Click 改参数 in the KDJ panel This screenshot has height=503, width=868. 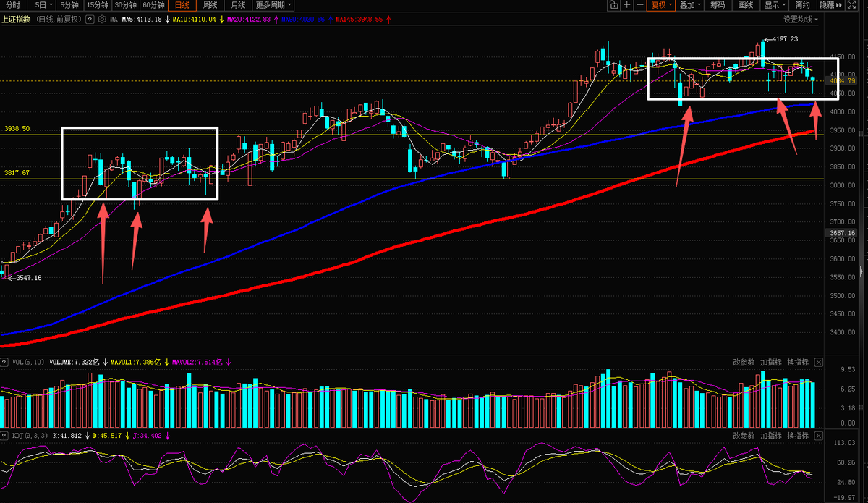click(744, 436)
